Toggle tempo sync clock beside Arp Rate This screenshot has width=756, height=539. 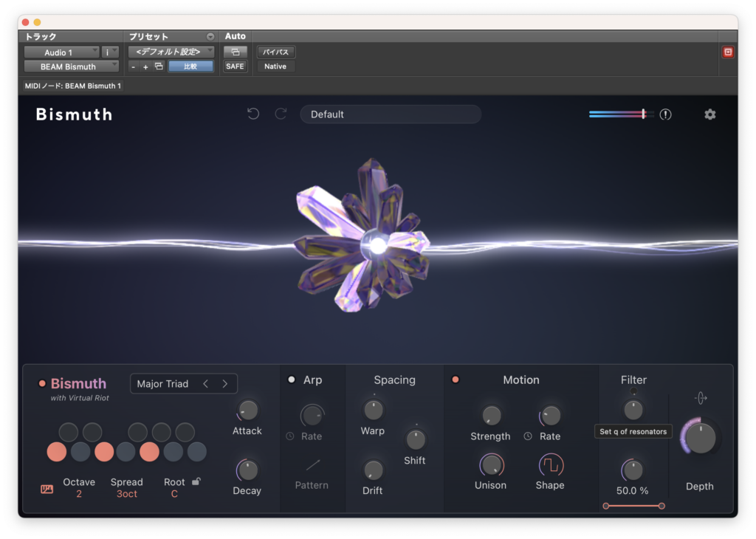[289, 436]
